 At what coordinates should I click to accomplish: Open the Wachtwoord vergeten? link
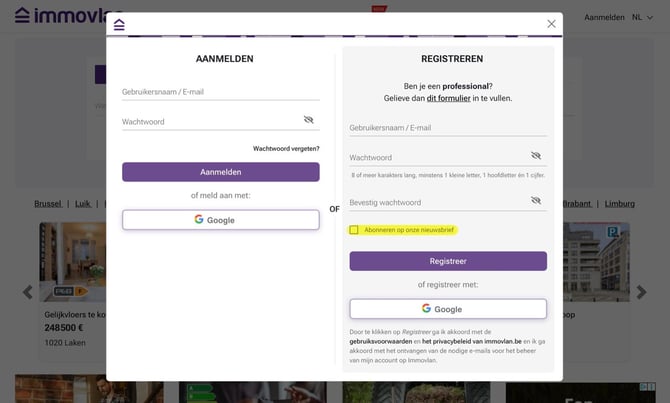tap(286, 148)
